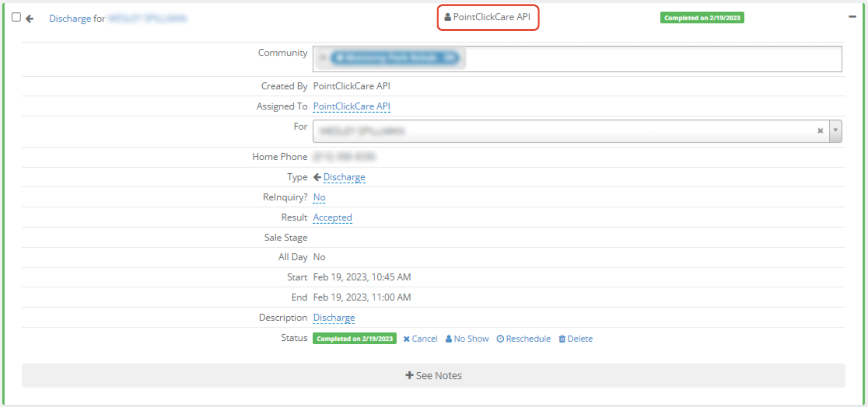Click the arrow icon before Type Discharge
This screenshot has width=868, height=407.
click(317, 177)
